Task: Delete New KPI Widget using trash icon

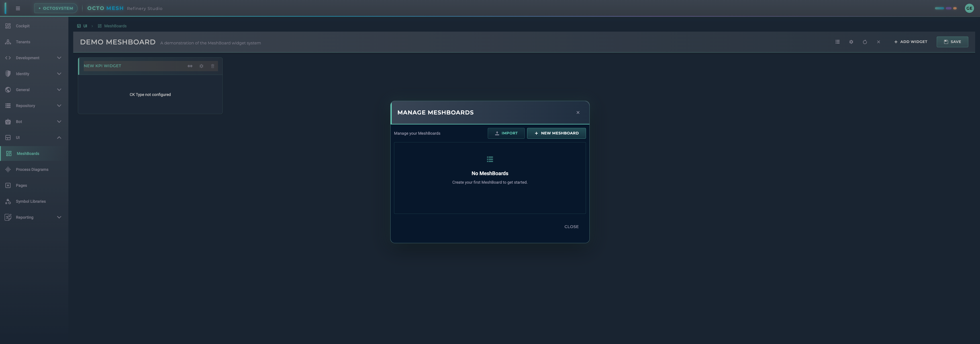Action: point(213,66)
